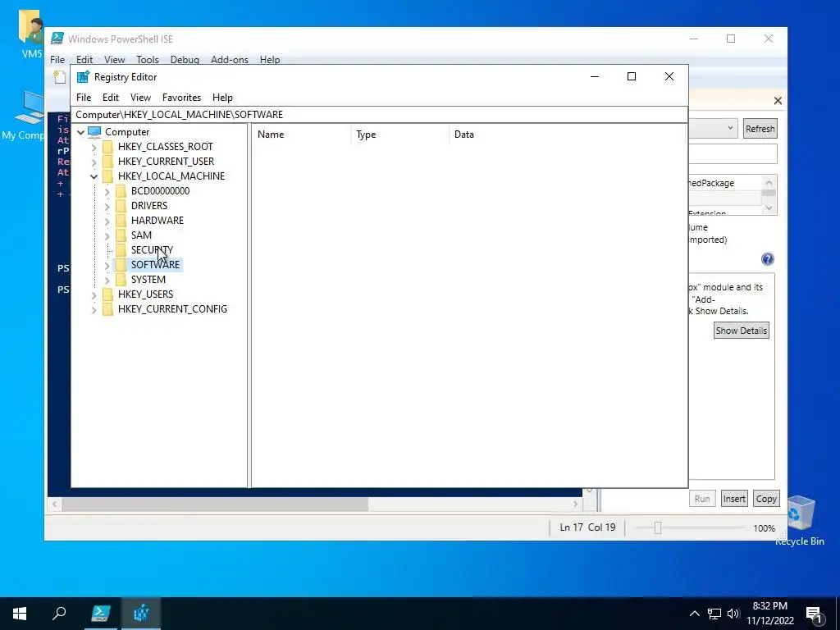Screen dimensions: 840x630
Task: Expand HKEY_CLASSES_ROOT node
Action: point(94,147)
